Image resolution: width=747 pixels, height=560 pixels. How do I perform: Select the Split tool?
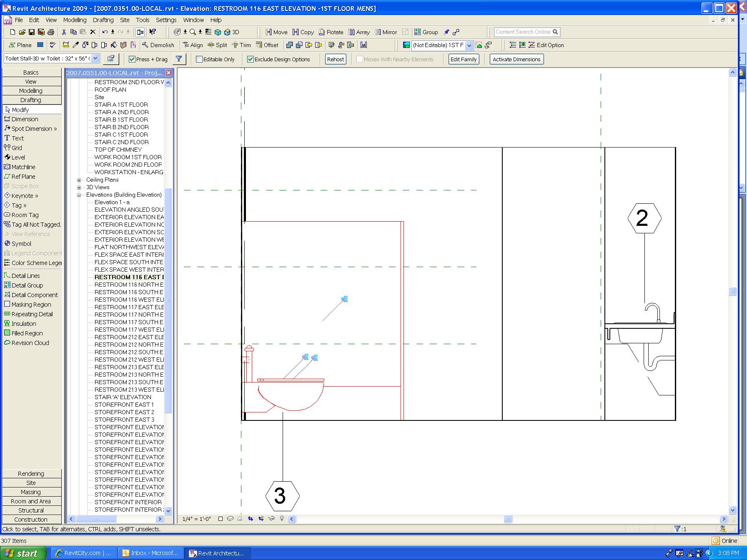coord(217,45)
